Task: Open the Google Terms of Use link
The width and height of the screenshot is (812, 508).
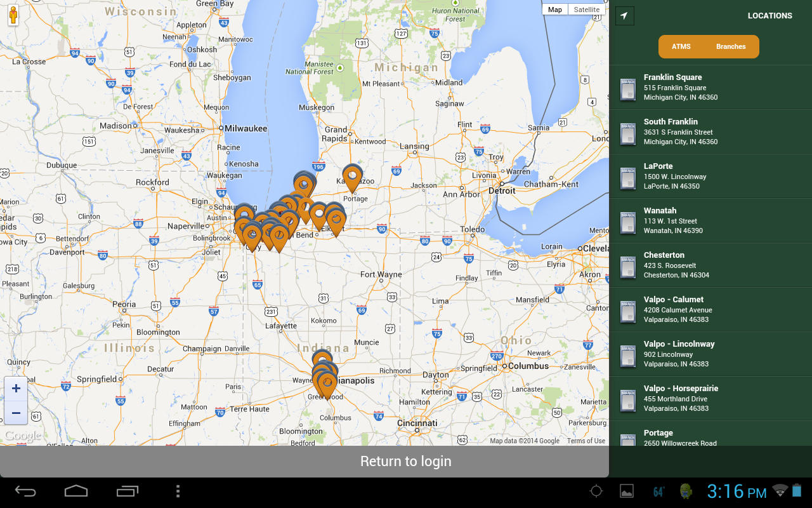Action: 586,441
